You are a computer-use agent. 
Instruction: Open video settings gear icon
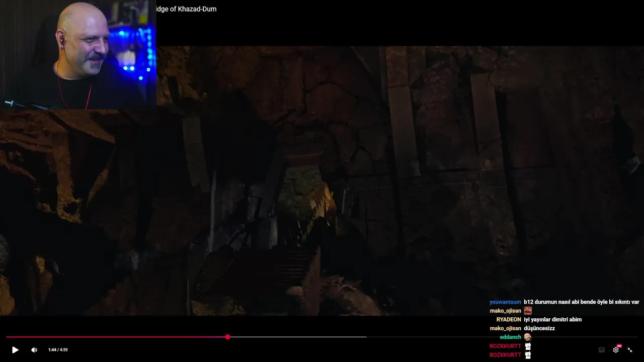pyautogui.click(x=616, y=350)
